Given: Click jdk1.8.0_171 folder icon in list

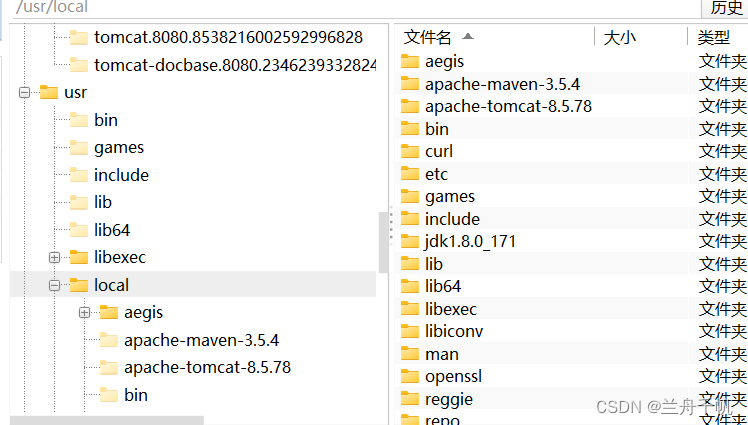Looking at the screenshot, I should coord(410,241).
